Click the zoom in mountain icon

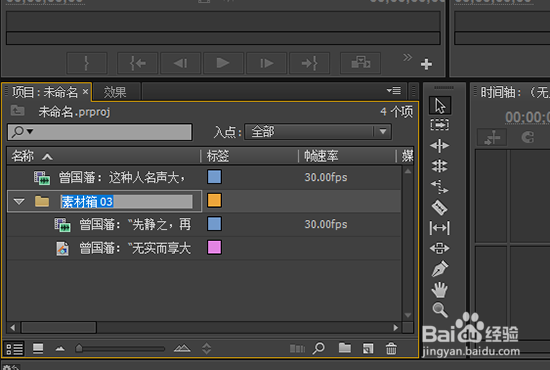click(x=182, y=348)
